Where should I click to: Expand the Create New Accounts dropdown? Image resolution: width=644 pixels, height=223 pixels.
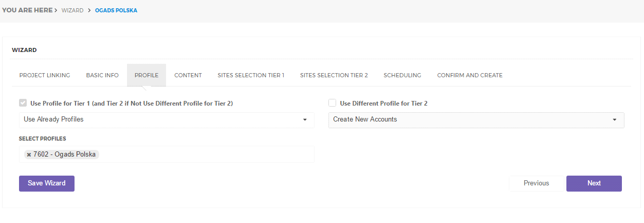coord(476,119)
